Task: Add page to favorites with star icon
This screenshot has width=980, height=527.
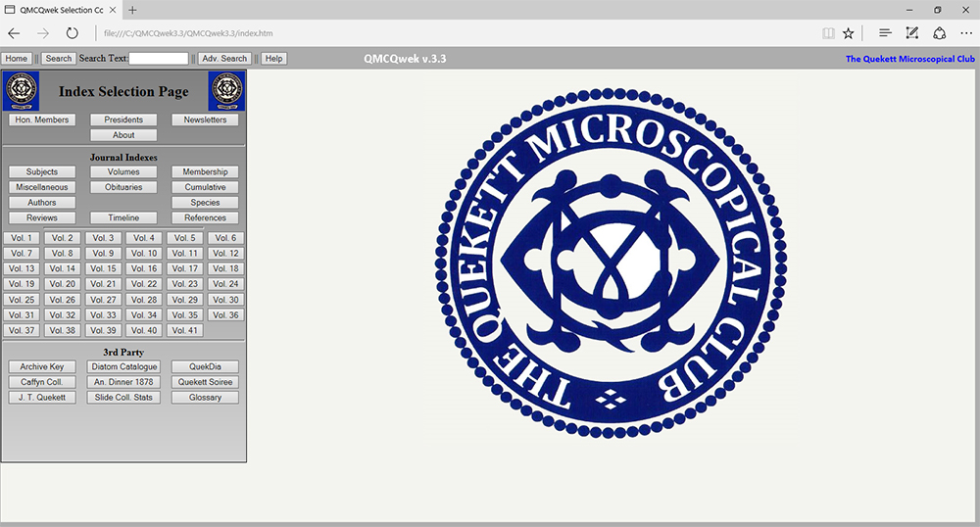Action: click(x=848, y=32)
